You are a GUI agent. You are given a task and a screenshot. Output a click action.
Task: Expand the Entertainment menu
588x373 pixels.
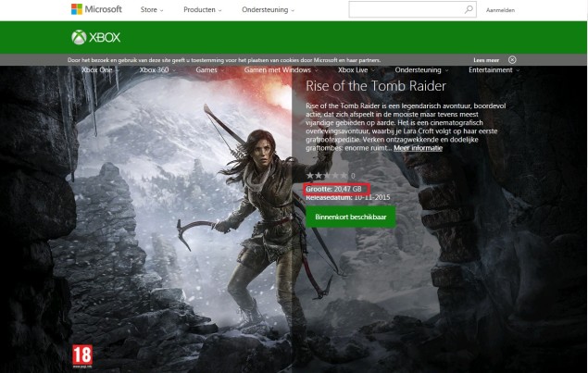[493, 70]
